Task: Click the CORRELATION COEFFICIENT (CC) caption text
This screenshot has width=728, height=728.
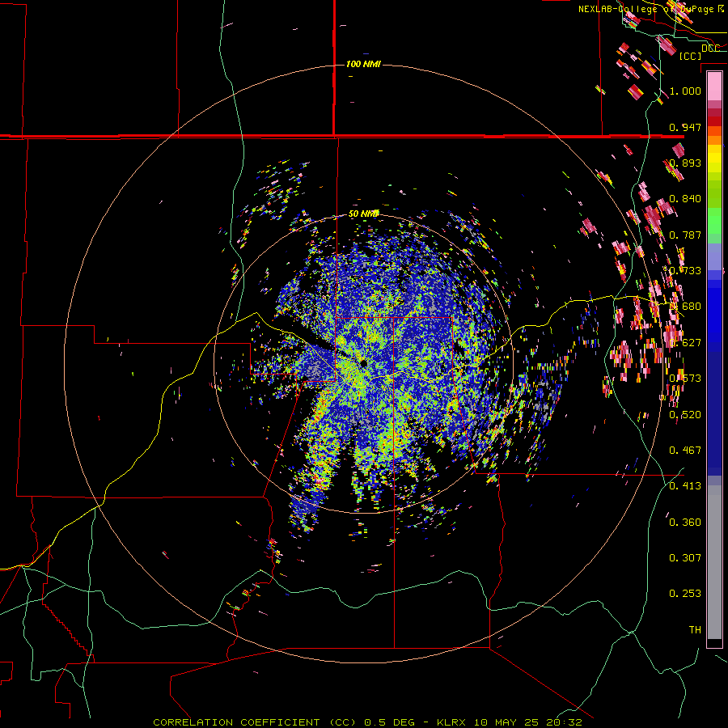Action: 255,722
